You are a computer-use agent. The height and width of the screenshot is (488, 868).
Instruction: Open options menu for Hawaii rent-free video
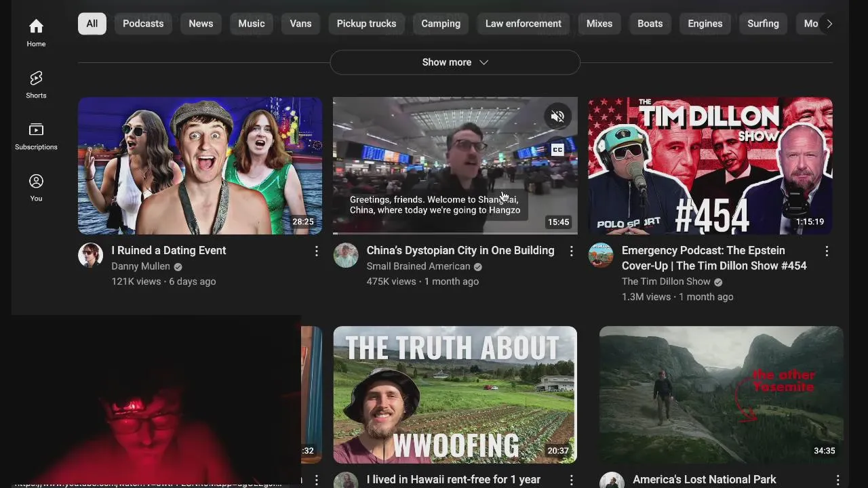pyautogui.click(x=571, y=480)
